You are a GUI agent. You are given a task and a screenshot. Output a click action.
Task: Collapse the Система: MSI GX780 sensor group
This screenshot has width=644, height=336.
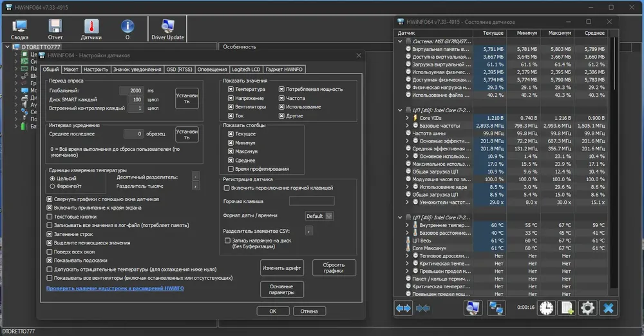[x=400, y=41]
